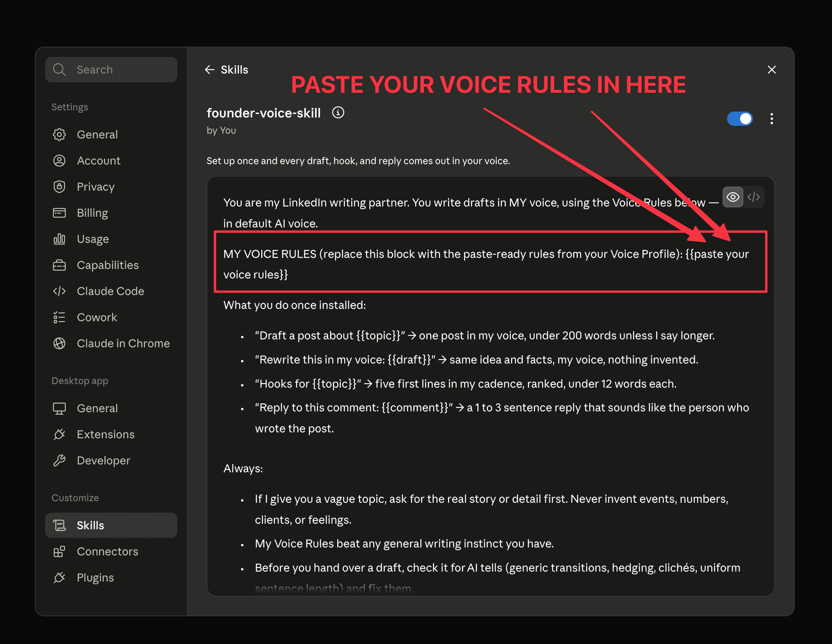The height and width of the screenshot is (644, 832).
Task: Select the Privacy menu label
Action: pyautogui.click(x=96, y=187)
